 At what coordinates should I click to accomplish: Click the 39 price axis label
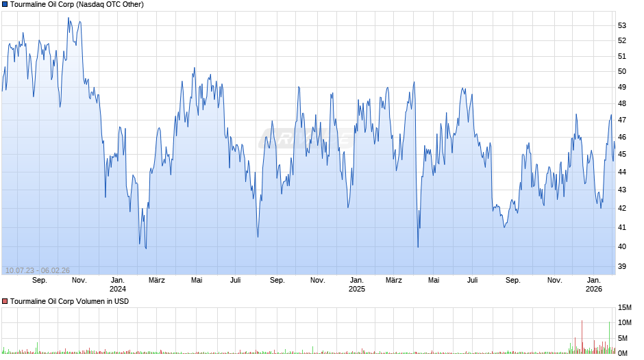tap(622, 266)
